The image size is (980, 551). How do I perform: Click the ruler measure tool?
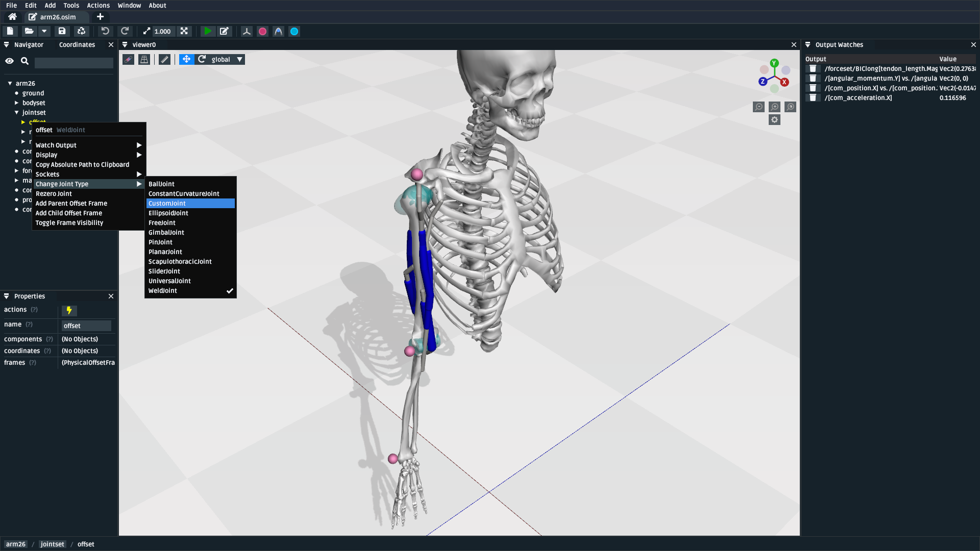coord(164,60)
